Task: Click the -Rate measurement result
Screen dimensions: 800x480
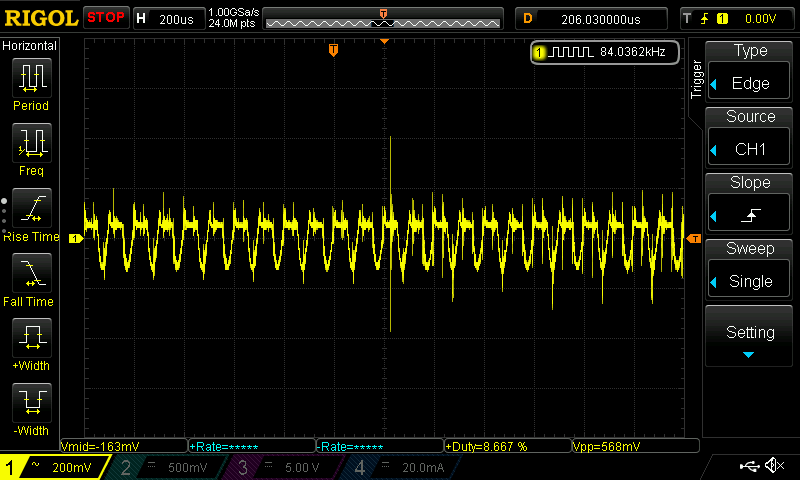Action: point(380,446)
